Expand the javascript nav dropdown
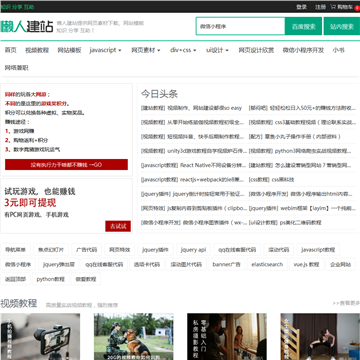360x360 pixels. (x=105, y=50)
